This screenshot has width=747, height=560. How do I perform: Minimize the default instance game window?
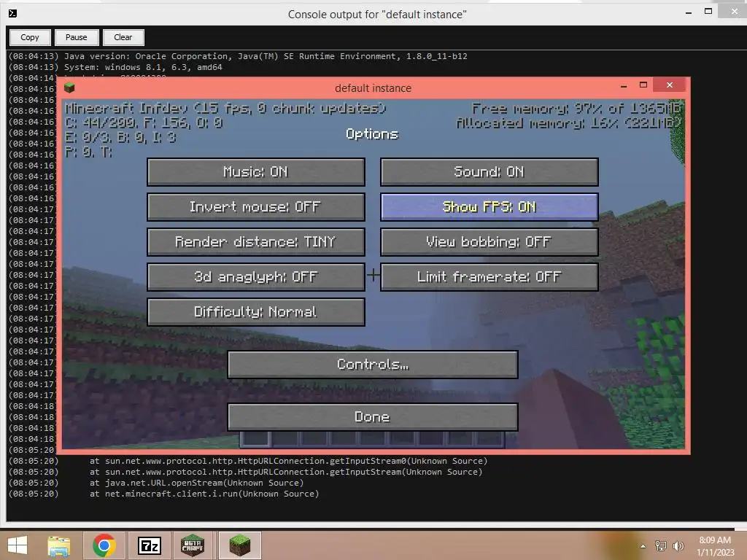pyautogui.click(x=624, y=86)
